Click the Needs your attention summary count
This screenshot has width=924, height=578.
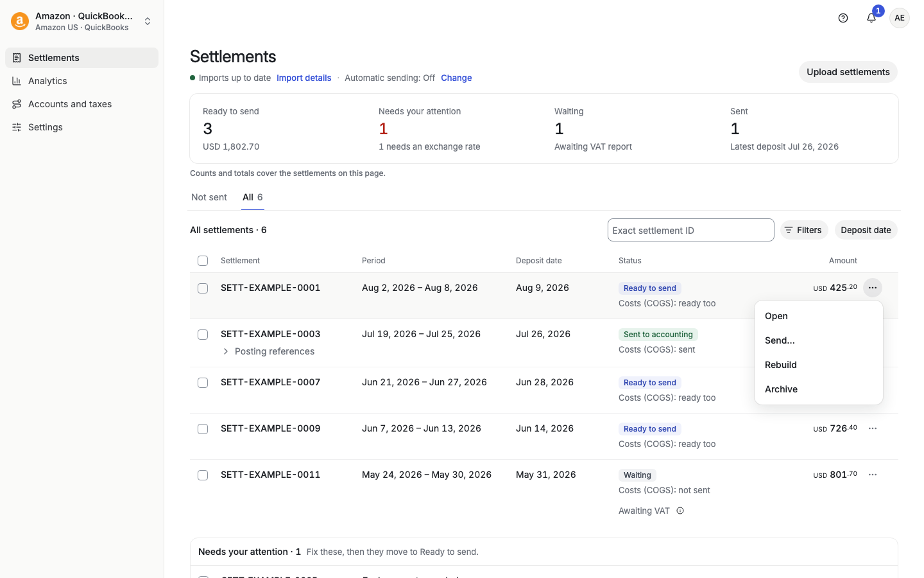tap(383, 129)
